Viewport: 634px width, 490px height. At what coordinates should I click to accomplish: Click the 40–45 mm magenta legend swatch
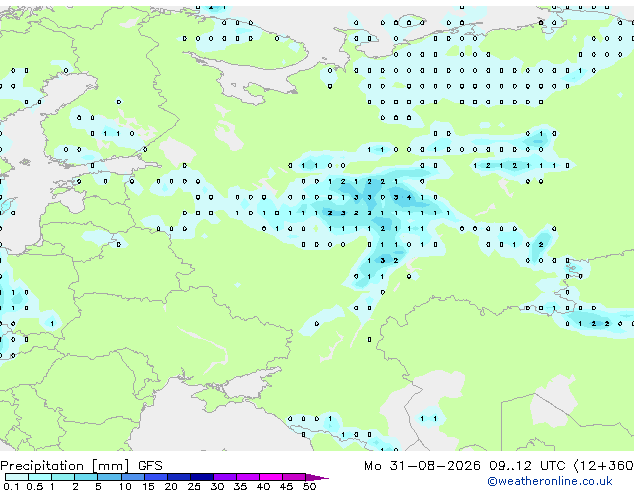(x=271, y=477)
